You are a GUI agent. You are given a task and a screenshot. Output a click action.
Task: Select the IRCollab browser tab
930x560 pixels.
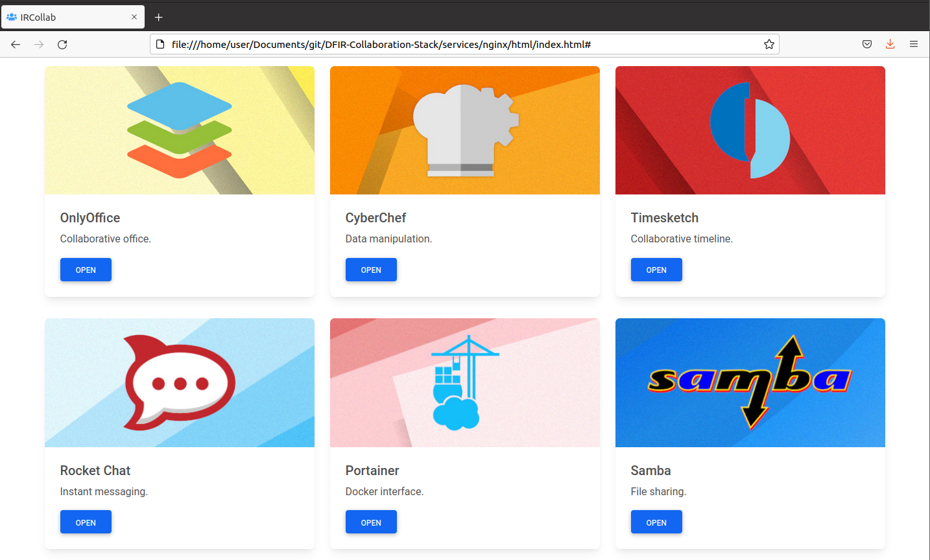[x=73, y=17]
